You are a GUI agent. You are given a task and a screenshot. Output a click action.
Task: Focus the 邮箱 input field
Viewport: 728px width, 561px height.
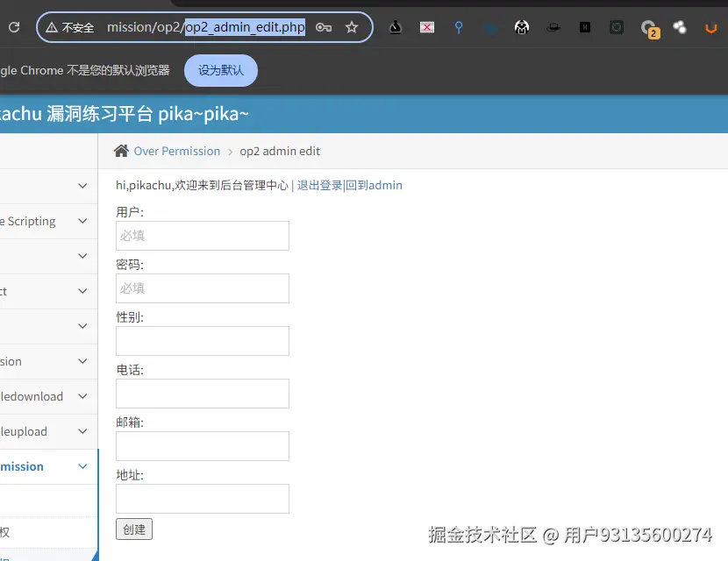[x=203, y=446]
